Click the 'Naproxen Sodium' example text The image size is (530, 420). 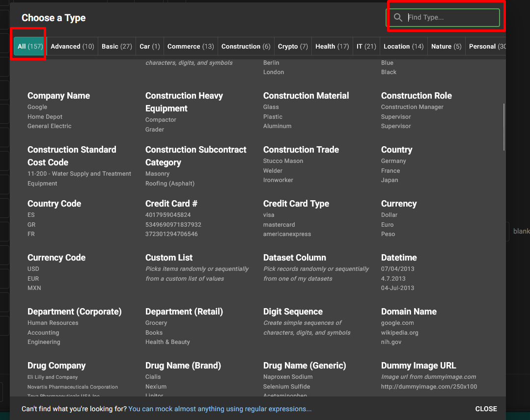tap(288, 377)
